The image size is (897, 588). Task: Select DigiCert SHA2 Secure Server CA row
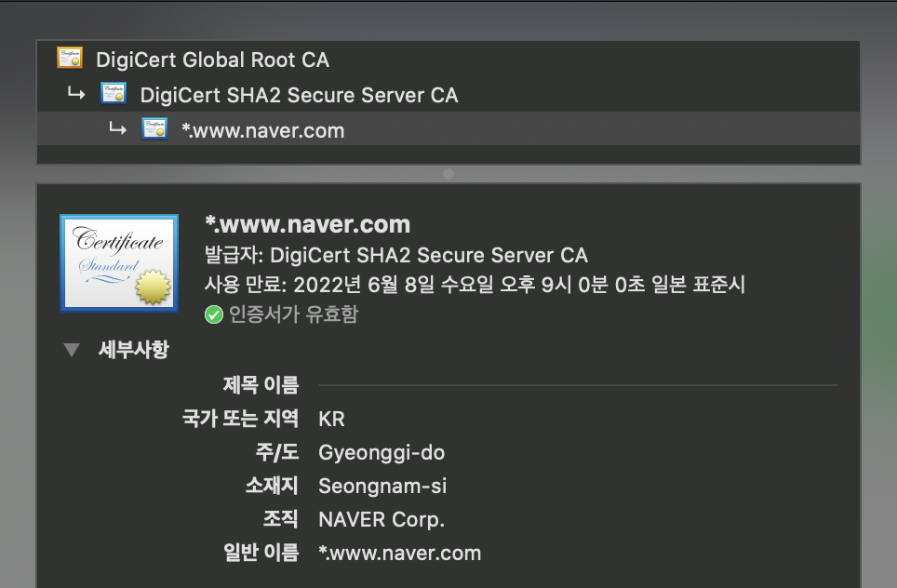pyautogui.click(x=448, y=94)
